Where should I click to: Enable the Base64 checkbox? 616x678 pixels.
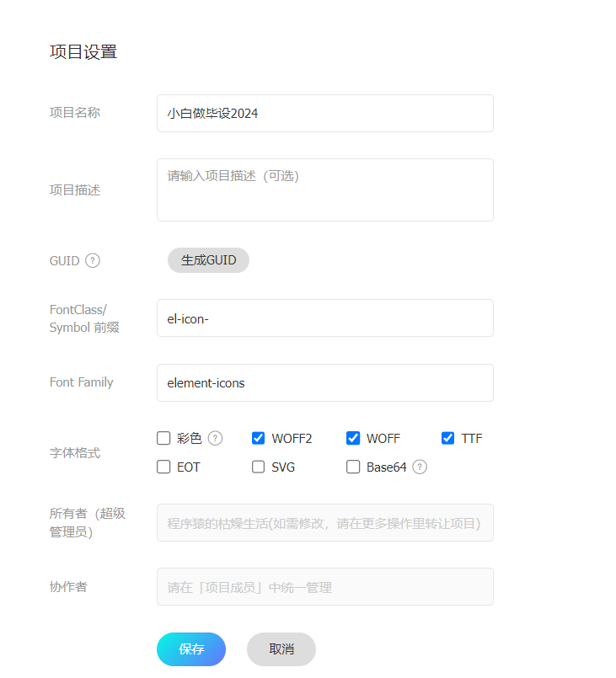click(x=353, y=467)
